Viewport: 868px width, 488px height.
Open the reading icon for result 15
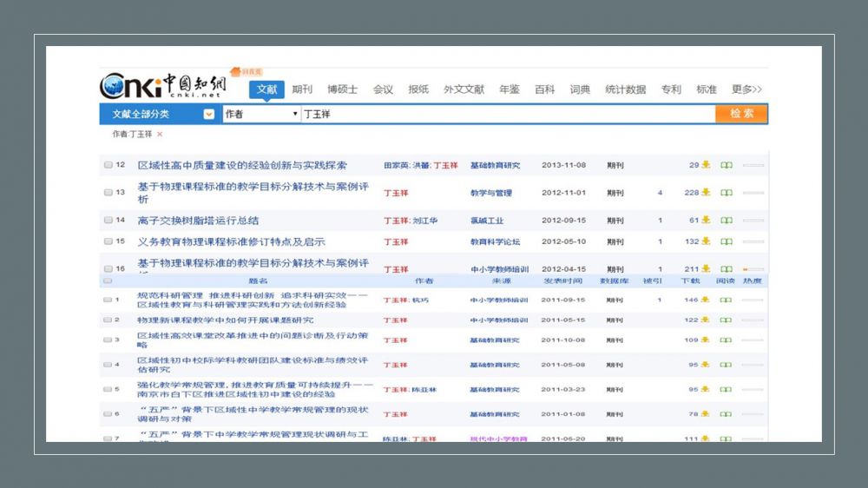(x=727, y=242)
